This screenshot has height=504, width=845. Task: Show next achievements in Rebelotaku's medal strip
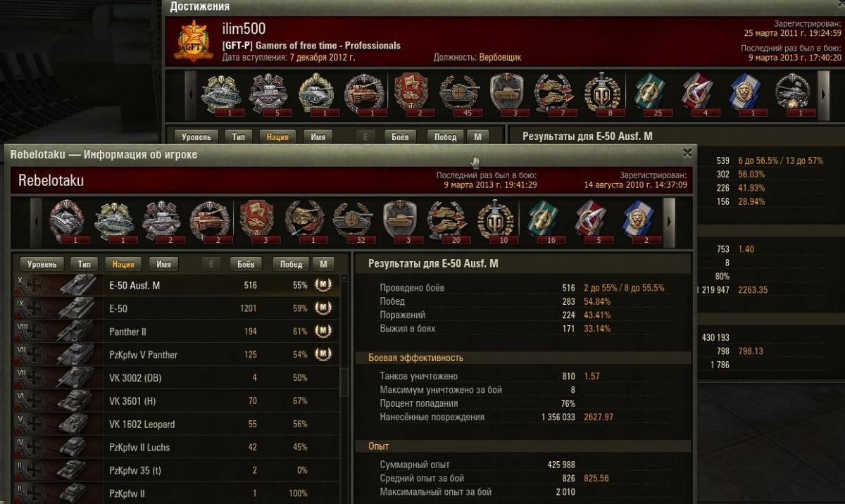click(669, 222)
